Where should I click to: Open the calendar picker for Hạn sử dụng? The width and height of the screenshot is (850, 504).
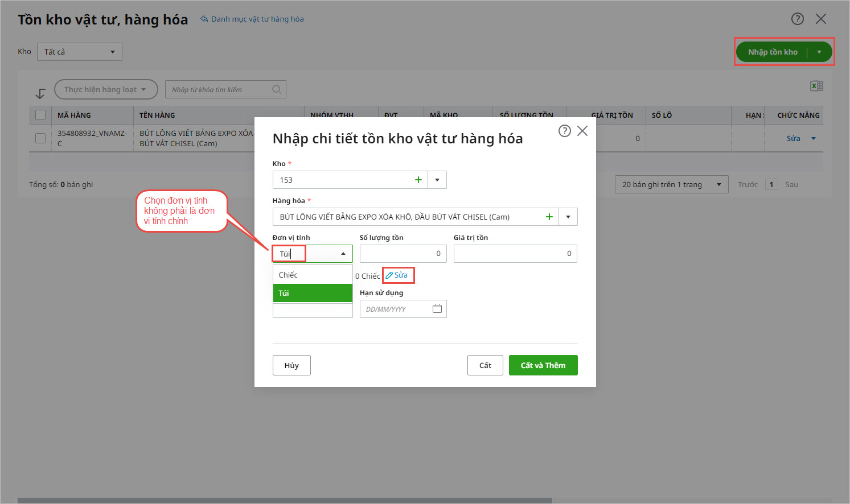point(437,309)
